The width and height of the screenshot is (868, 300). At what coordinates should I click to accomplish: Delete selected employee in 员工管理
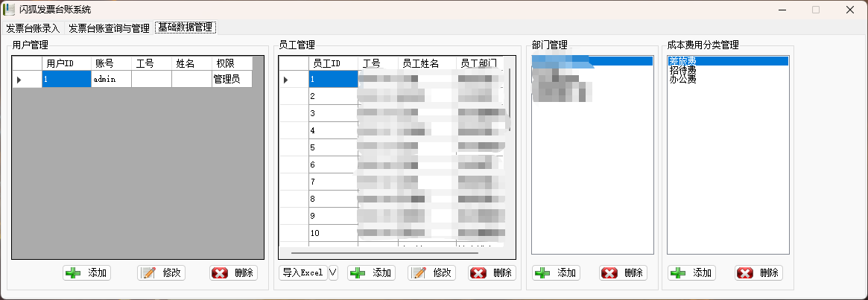492,273
